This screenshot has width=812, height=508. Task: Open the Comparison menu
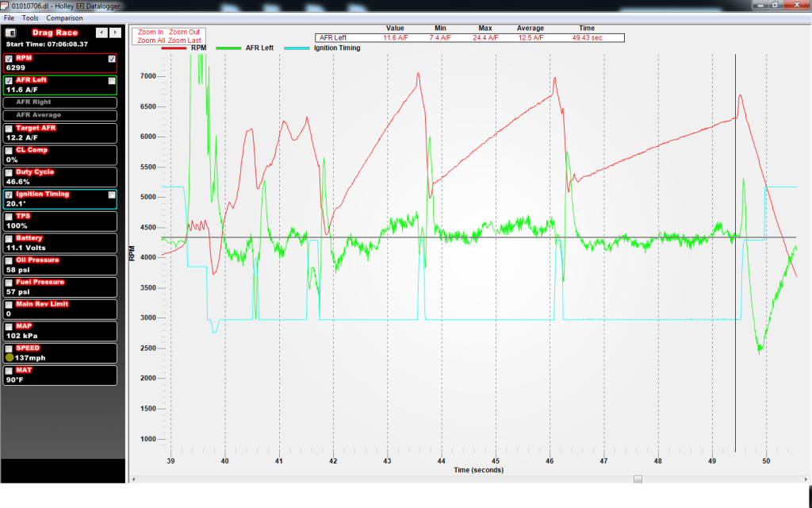tap(64, 18)
